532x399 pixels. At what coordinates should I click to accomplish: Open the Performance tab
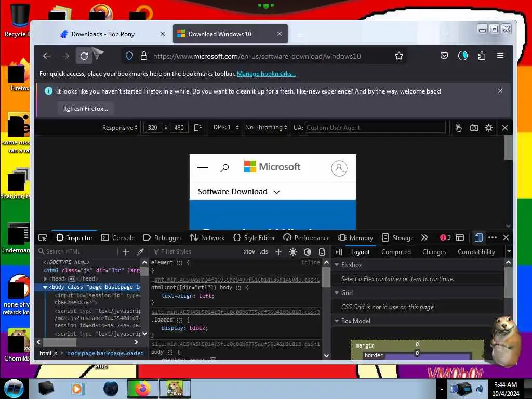click(x=307, y=238)
